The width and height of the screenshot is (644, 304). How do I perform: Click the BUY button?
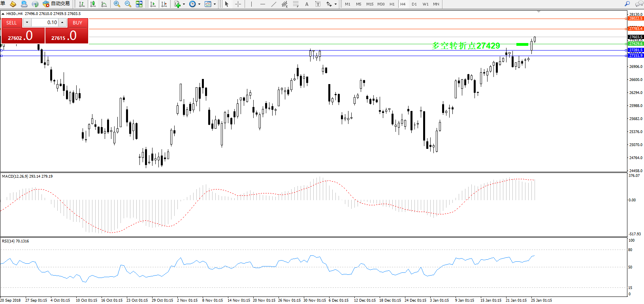tap(77, 23)
